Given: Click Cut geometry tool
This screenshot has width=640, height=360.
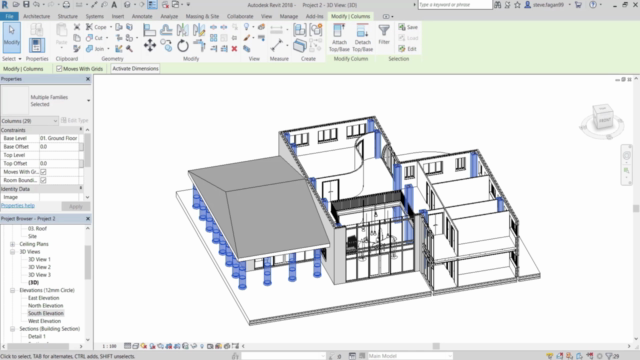Looking at the screenshot, I should click(x=94, y=38).
